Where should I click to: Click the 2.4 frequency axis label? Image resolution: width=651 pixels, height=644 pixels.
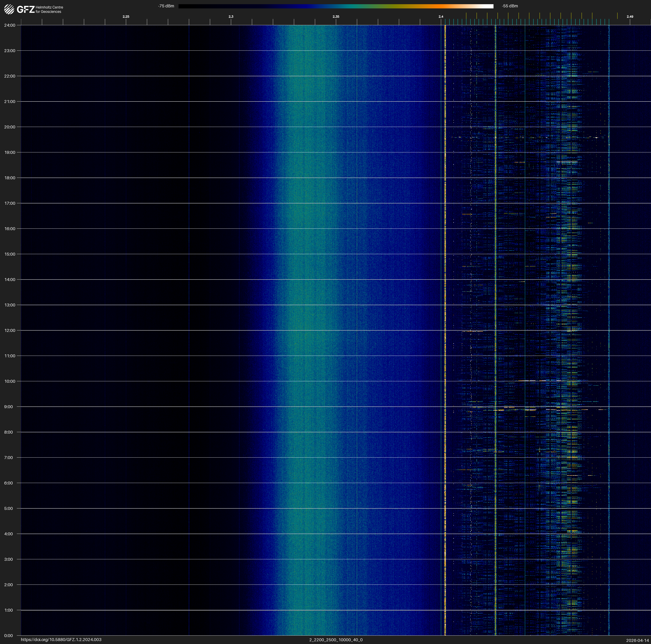(441, 17)
